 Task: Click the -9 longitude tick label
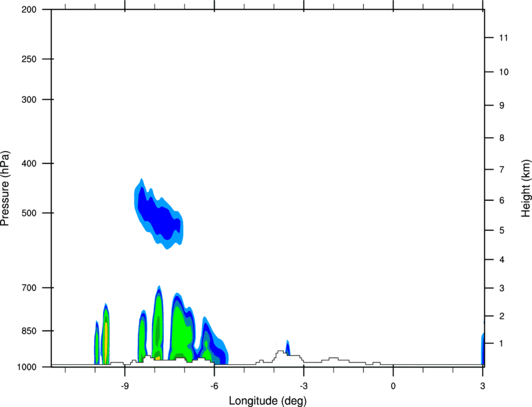click(x=125, y=386)
